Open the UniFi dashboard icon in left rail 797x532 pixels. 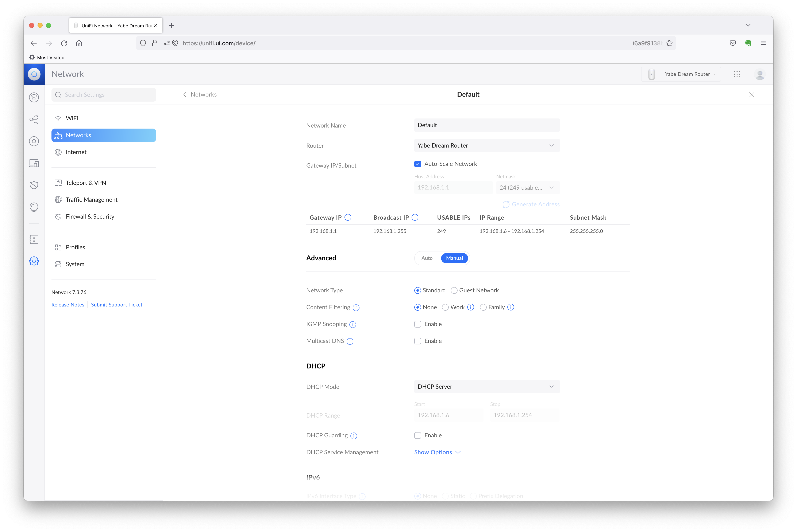tap(34, 97)
